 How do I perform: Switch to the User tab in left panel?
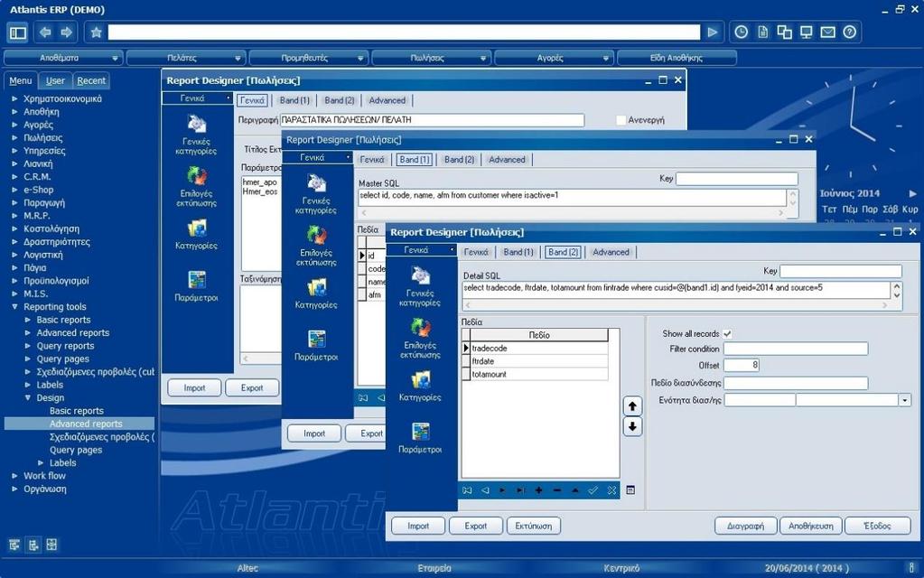tap(55, 80)
